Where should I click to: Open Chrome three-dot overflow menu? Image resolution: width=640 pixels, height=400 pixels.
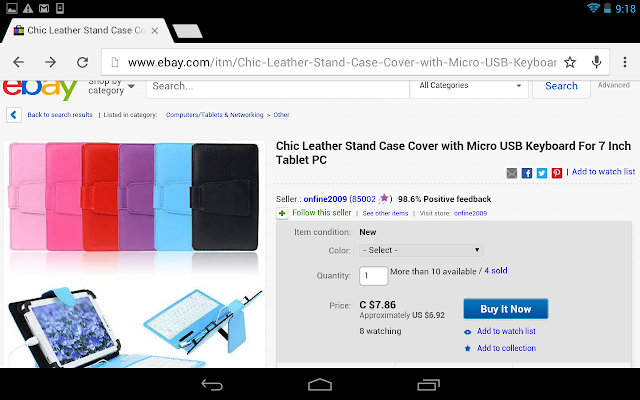point(624,62)
